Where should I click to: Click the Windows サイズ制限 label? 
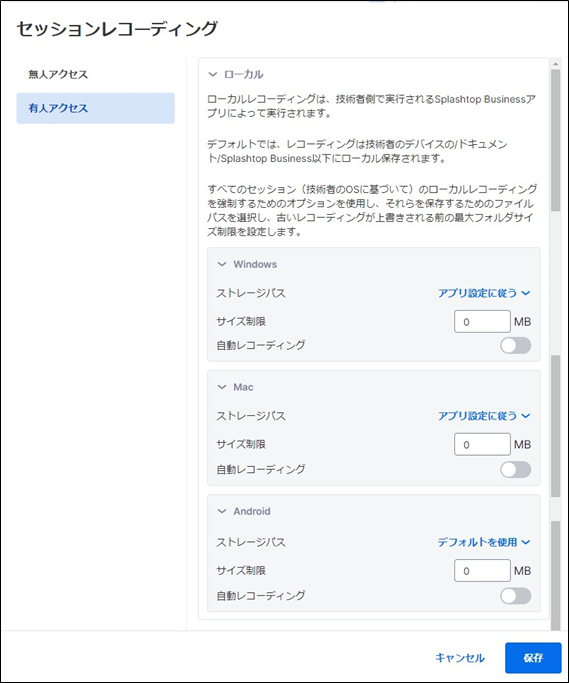pyautogui.click(x=241, y=321)
